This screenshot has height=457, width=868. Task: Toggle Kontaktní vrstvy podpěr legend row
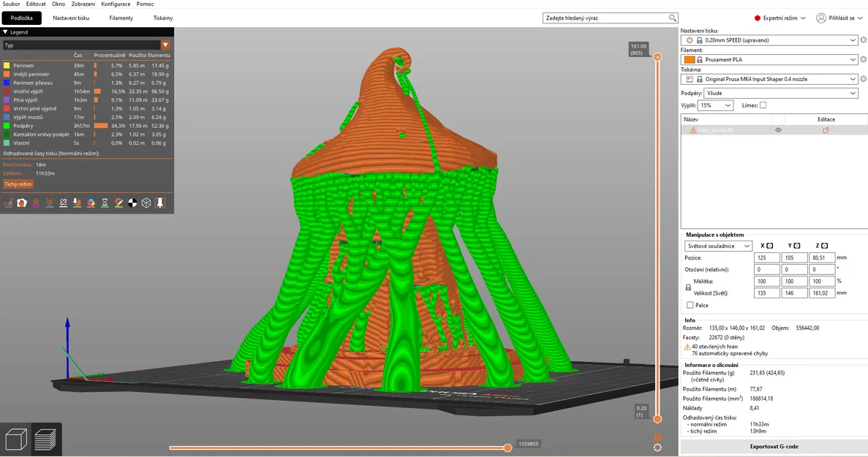point(86,135)
